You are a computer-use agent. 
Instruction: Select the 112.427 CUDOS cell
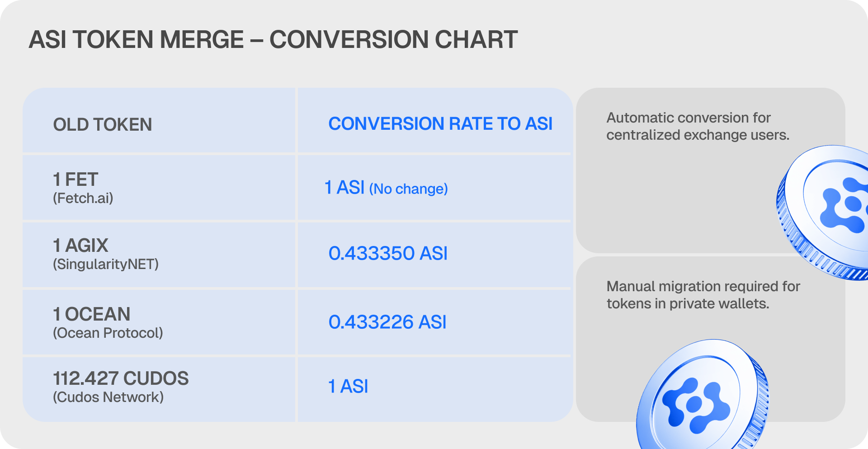tap(159, 389)
